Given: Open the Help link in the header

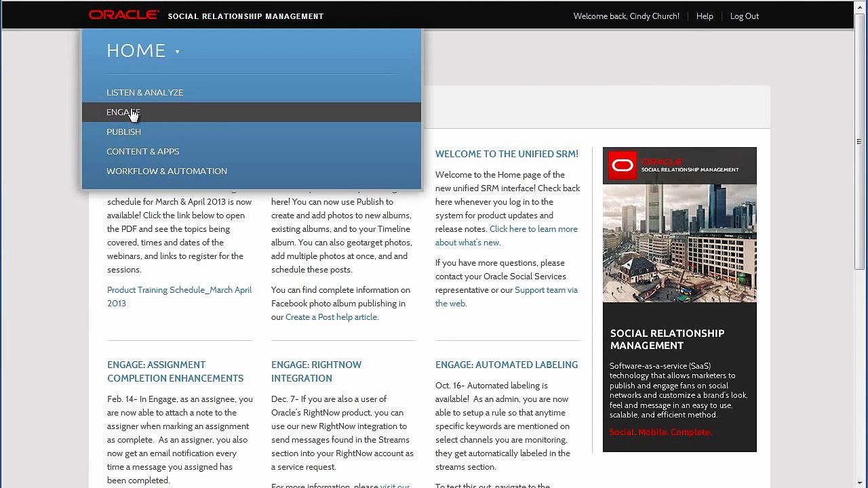Looking at the screenshot, I should (705, 16).
